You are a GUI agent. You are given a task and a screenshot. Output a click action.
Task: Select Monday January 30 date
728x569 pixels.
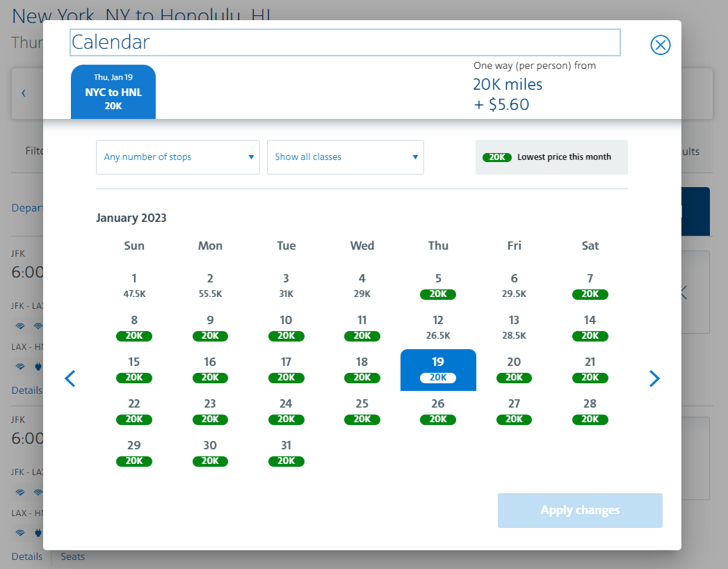pyautogui.click(x=210, y=454)
